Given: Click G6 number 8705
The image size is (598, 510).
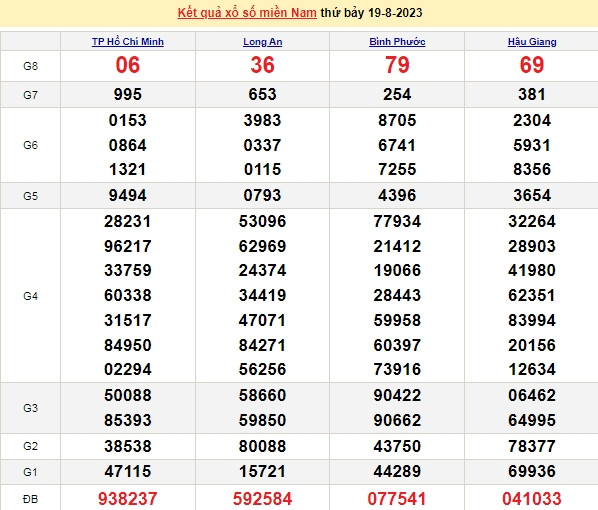Looking at the screenshot, I should 397,120.
